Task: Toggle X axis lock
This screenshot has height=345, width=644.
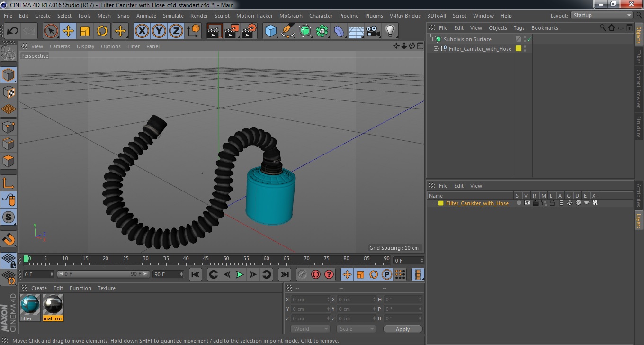Action: pyautogui.click(x=142, y=31)
